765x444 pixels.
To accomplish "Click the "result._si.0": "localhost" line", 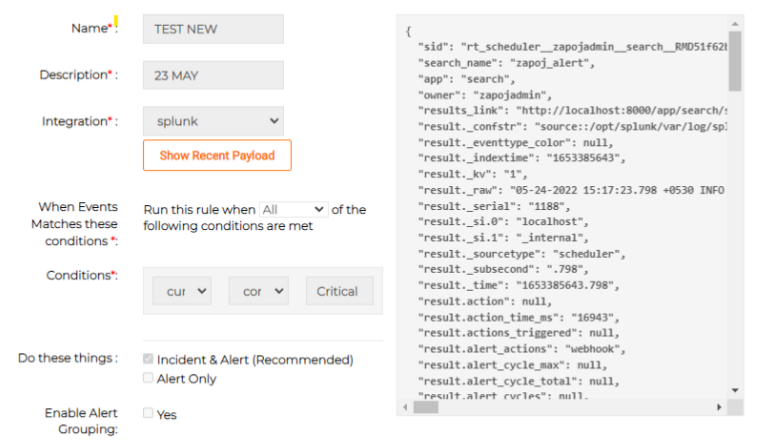I will [503, 222].
